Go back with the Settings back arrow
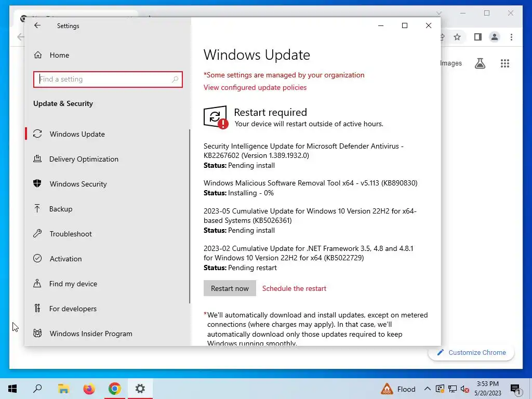Screen dimensions: 532x399 37,25
